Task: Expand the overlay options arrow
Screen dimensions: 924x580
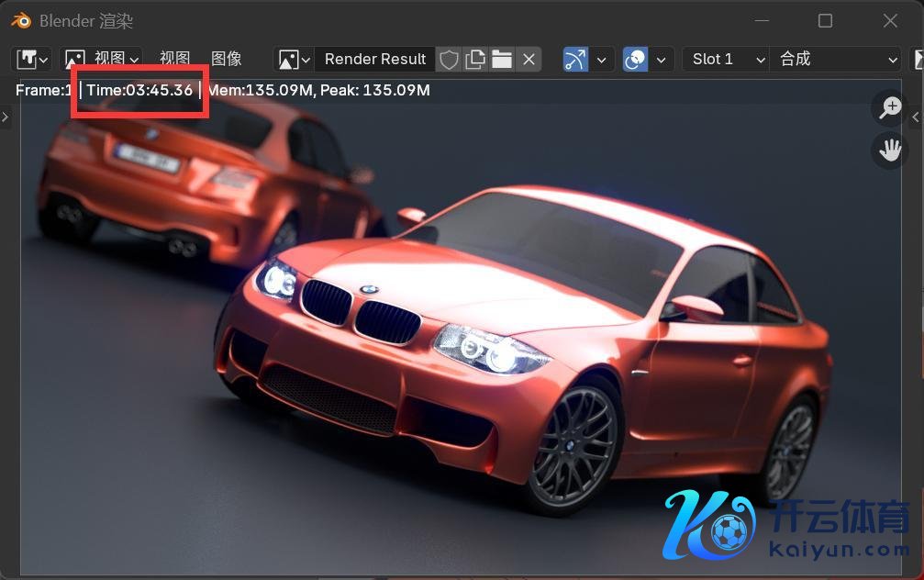Action: tap(662, 59)
